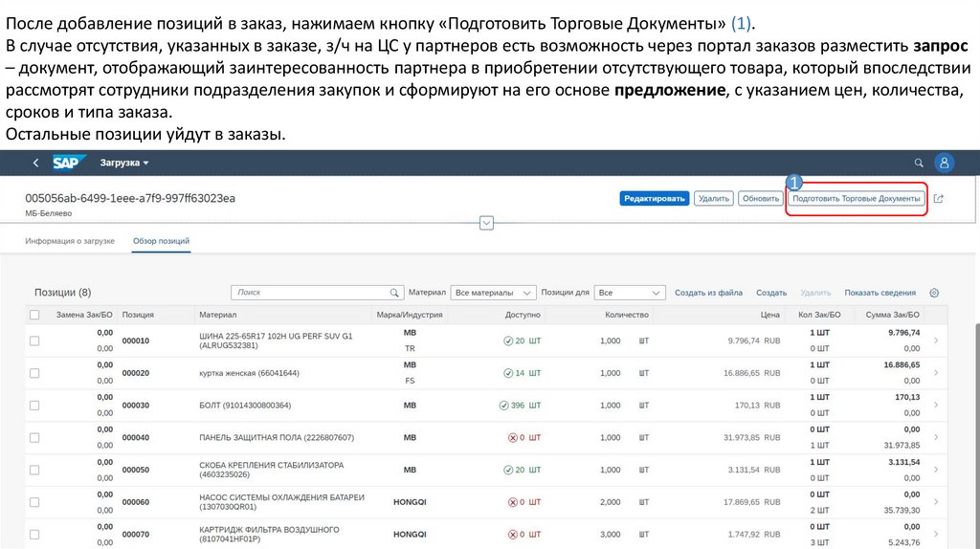Click the Марка/Индустрия column header

tap(410, 315)
